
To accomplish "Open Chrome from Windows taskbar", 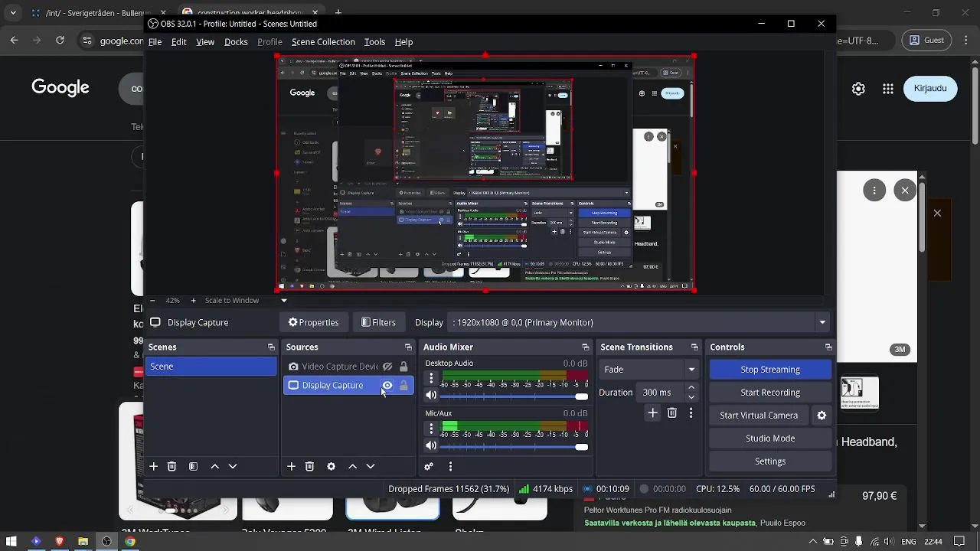I will 130,542.
